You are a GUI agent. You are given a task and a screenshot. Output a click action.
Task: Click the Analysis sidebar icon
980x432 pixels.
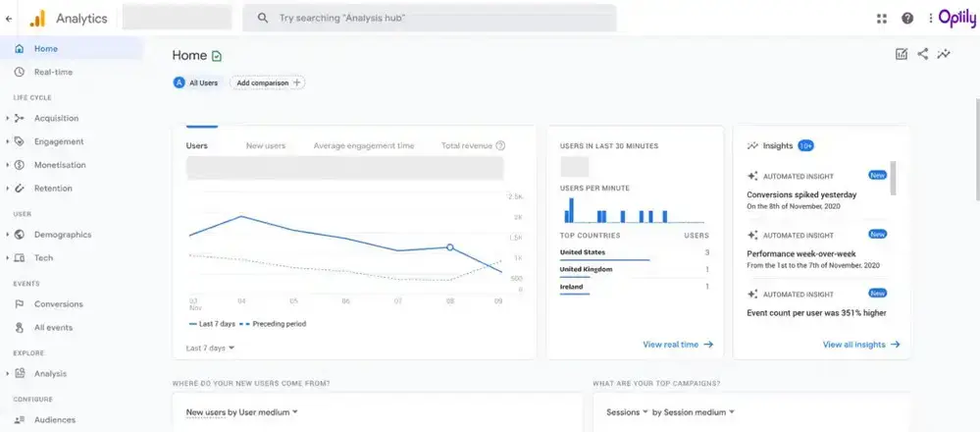tap(20, 373)
